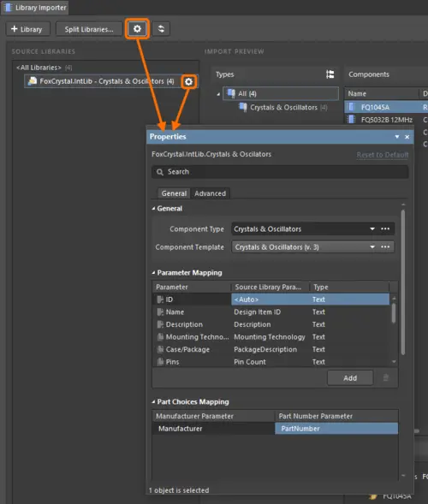428x504 pixels.
Task: Click the Type column header
Action: [349, 287]
